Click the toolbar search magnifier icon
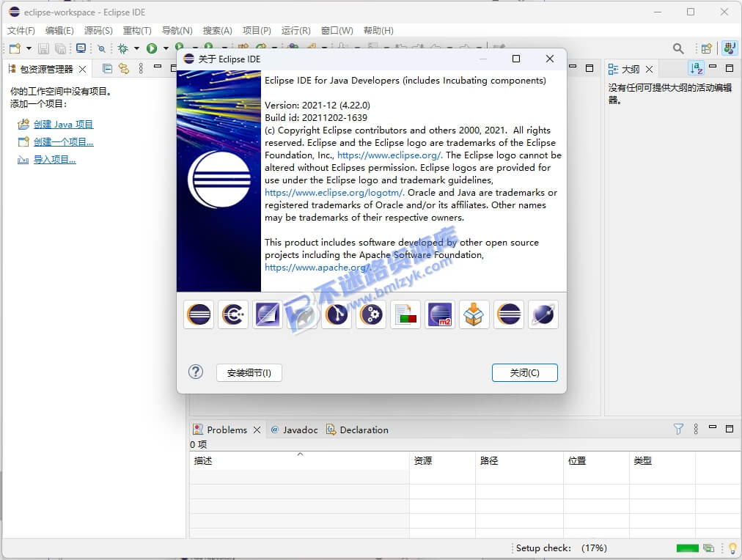This screenshot has width=742, height=560. [678, 48]
